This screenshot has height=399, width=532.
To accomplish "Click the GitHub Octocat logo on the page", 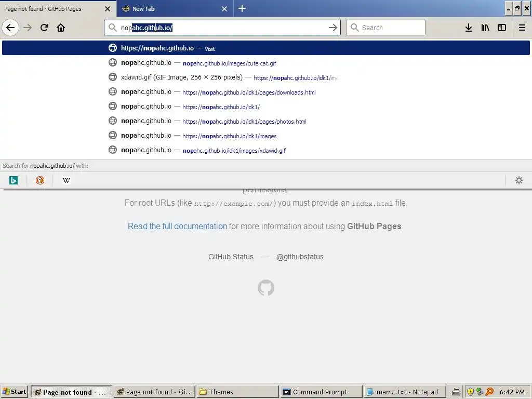I will [266, 288].
